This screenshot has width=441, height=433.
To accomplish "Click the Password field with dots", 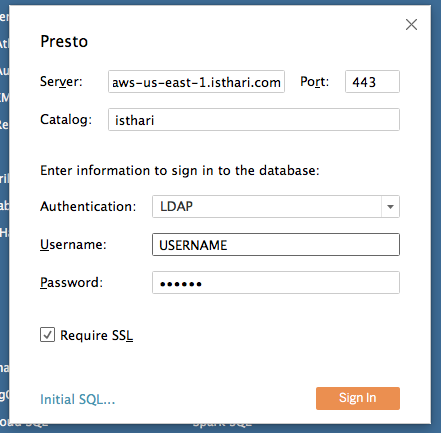I will [276, 283].
